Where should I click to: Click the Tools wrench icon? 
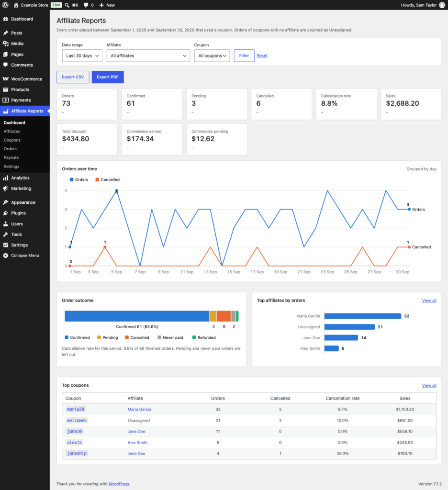[6, 234]
